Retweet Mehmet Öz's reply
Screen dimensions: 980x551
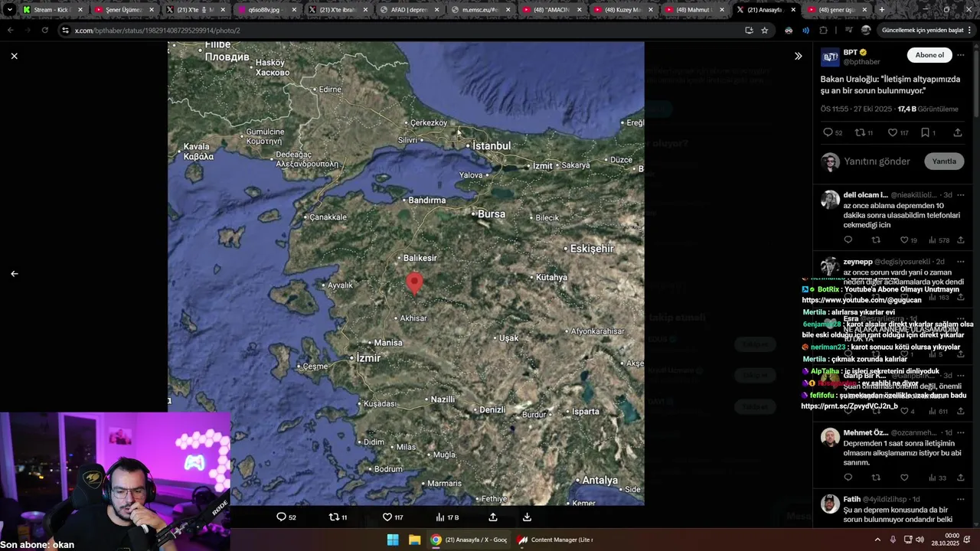pyautogui.click(x=876, y=478)
